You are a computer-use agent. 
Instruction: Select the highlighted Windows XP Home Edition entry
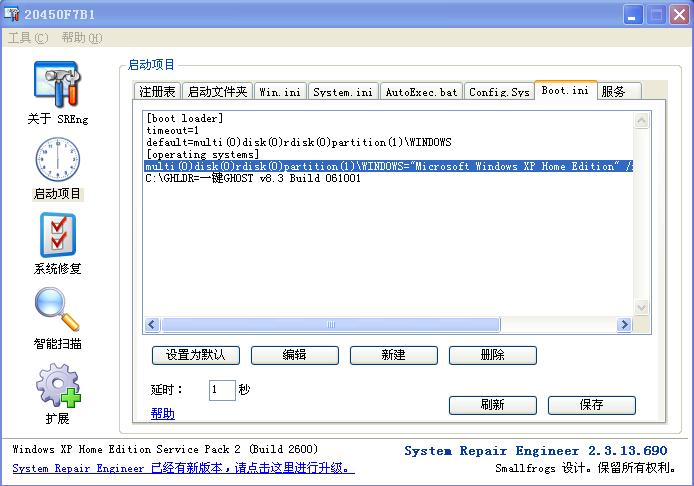coord(389,166)
